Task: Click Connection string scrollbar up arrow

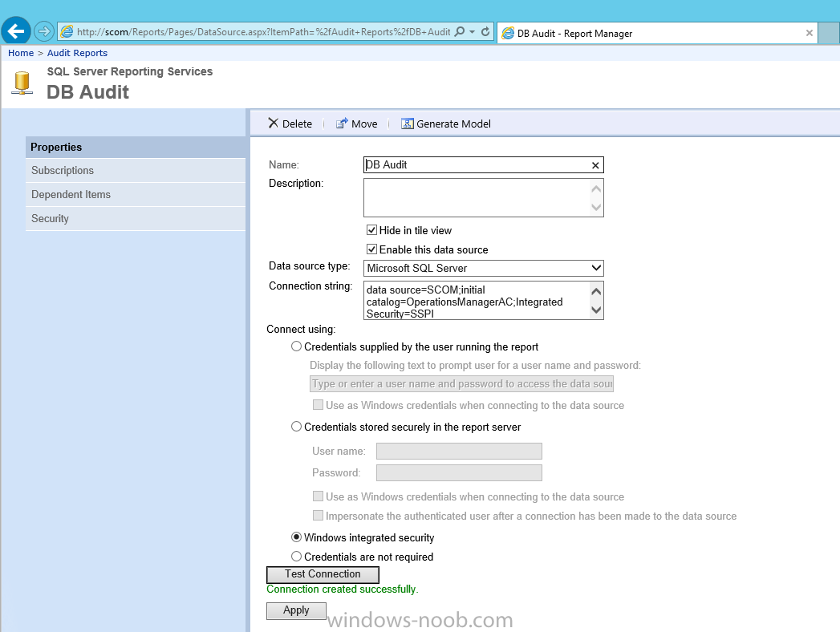Action: tap(596, 291)
